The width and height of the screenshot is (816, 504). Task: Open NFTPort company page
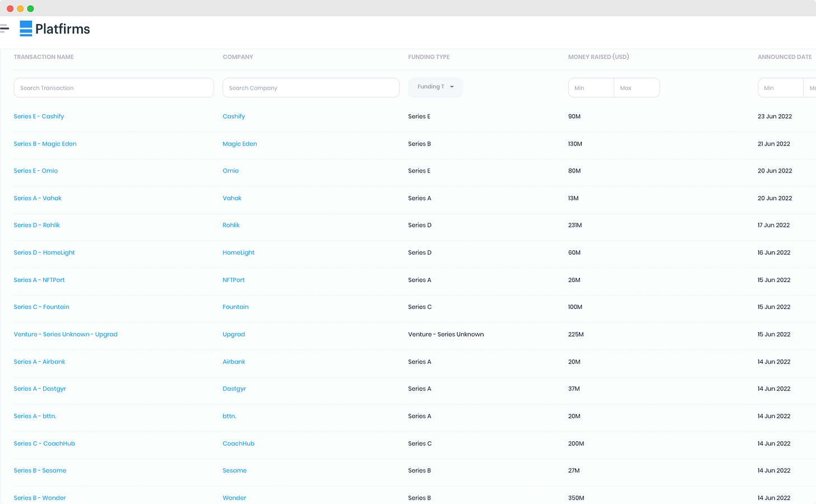234,280
